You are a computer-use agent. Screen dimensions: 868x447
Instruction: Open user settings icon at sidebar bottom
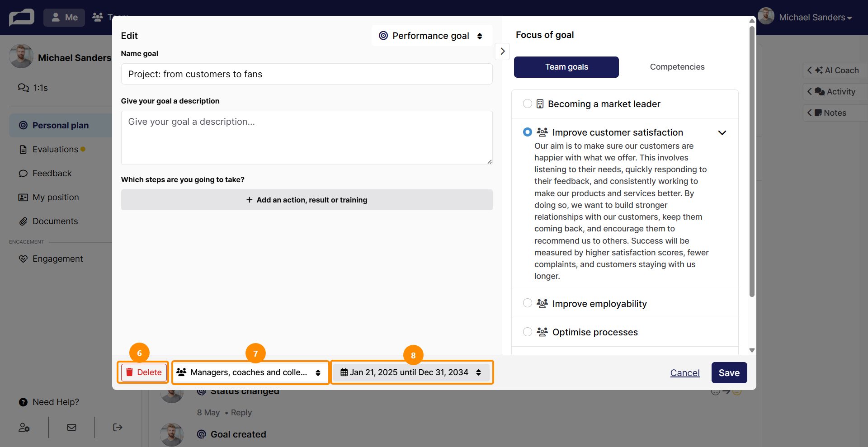[24, 427]
